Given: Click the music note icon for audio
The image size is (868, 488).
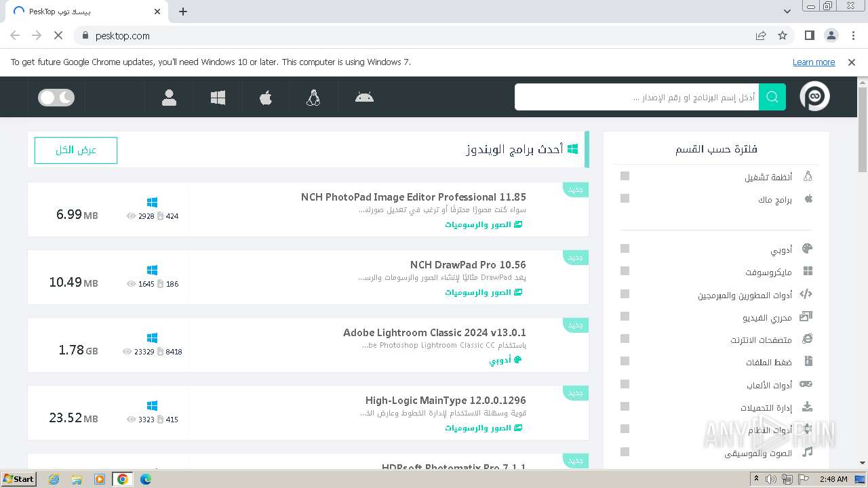Looking at the screenshot, I should click(x=807, y=452).
